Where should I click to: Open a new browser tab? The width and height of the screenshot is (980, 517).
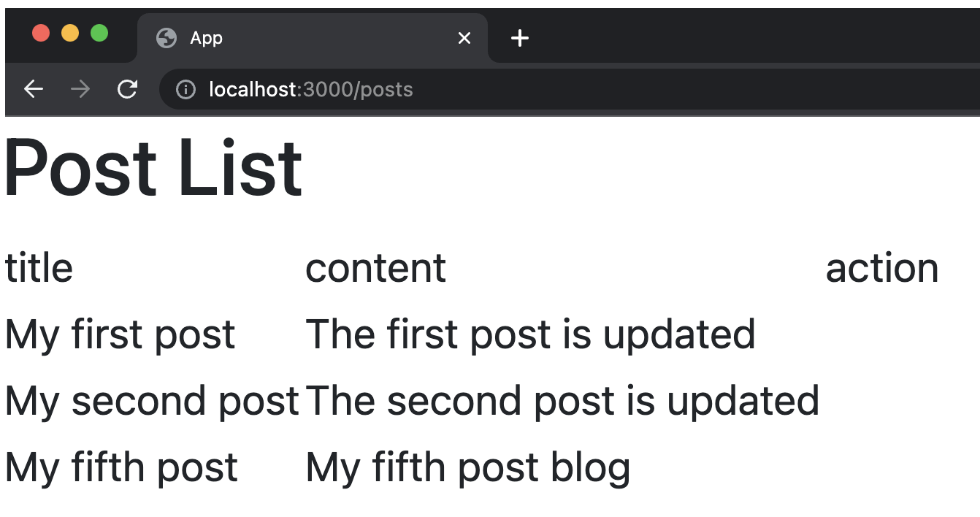519,38
